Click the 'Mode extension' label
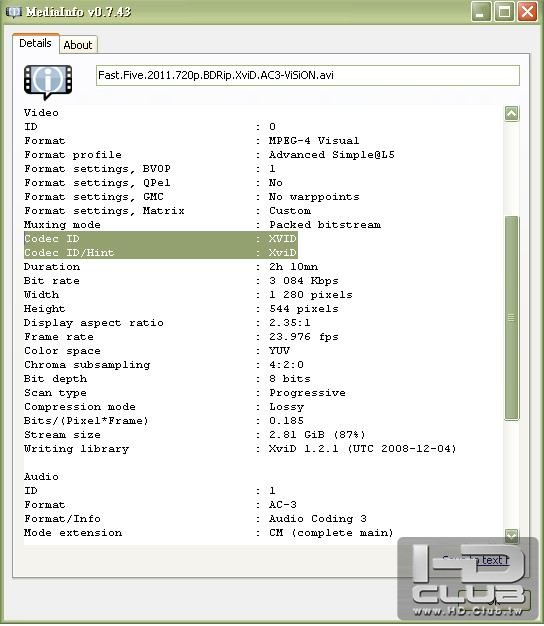Viewport: 544px width, 626px height. click(x=73, y=533)
